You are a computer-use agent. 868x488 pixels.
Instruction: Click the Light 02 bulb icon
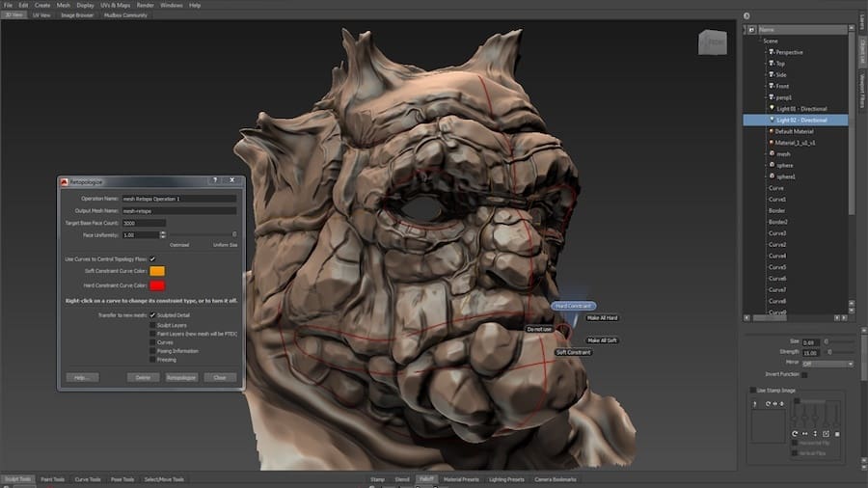(772, 120)
